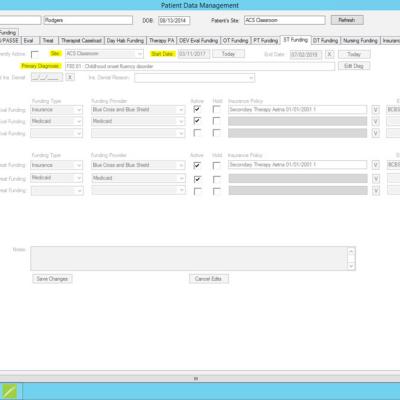
Task: Check Active on empty Treat Funding row
Action: [197, 191]
